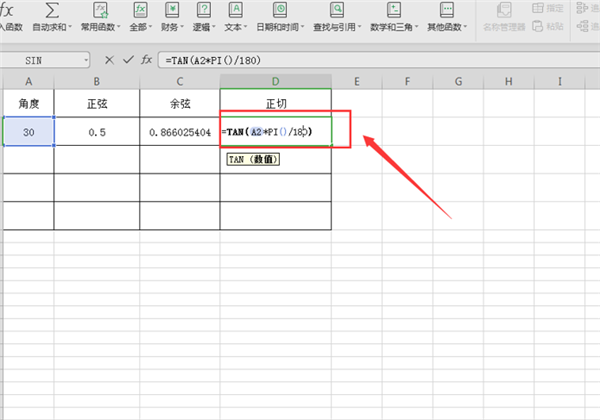Open the 文本 text functions icon
600x420 pixels.
click(235, 10)
